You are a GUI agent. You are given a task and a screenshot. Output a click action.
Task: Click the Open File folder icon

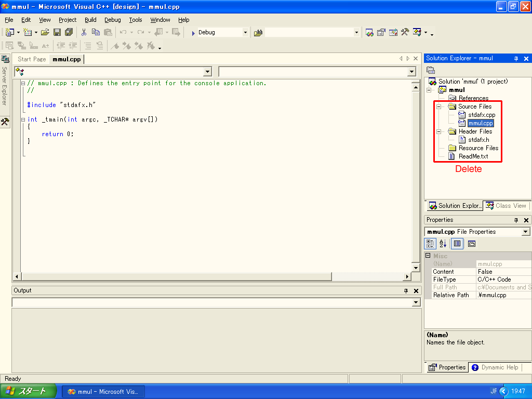45,33
